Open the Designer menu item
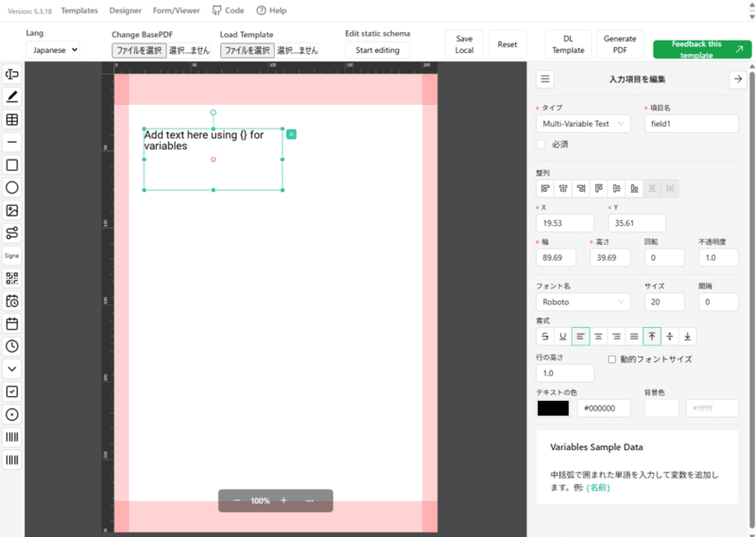This screenshot has height=537, width=756. [126, 10]
